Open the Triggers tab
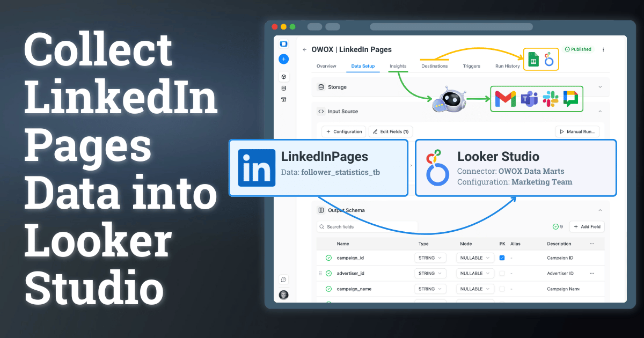This screenshot has width=644, height=338. click(x=472, y=66)
